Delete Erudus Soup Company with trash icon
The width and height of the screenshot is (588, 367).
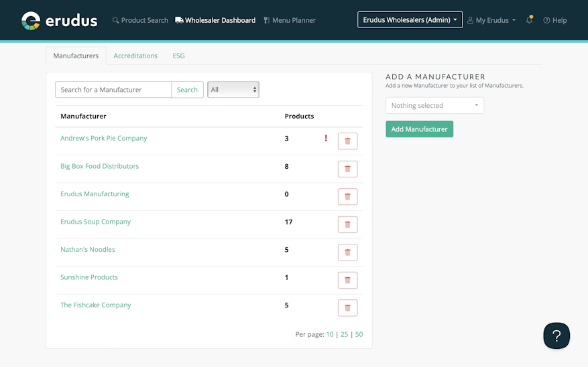(x=347, y=224)
